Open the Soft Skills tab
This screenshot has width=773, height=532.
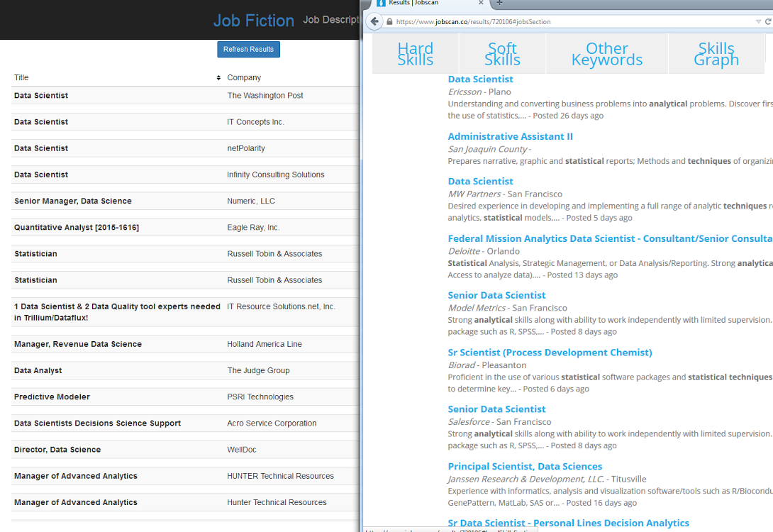point(502,54)
